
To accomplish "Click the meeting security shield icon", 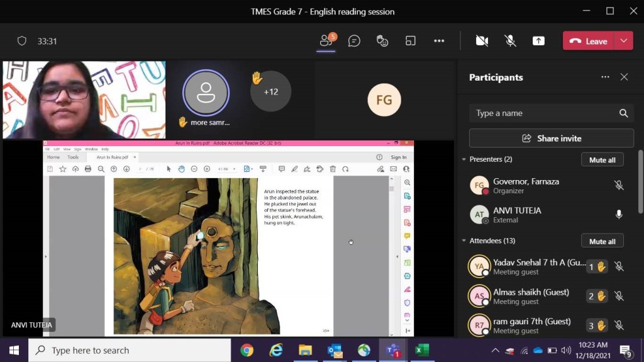I will point(22,41).
